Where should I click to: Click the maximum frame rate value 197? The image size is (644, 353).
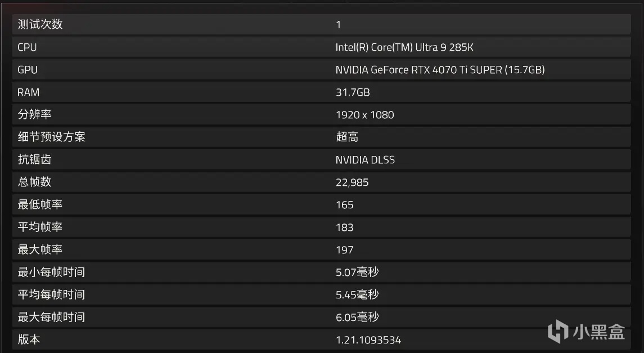[x=344, y=250]
